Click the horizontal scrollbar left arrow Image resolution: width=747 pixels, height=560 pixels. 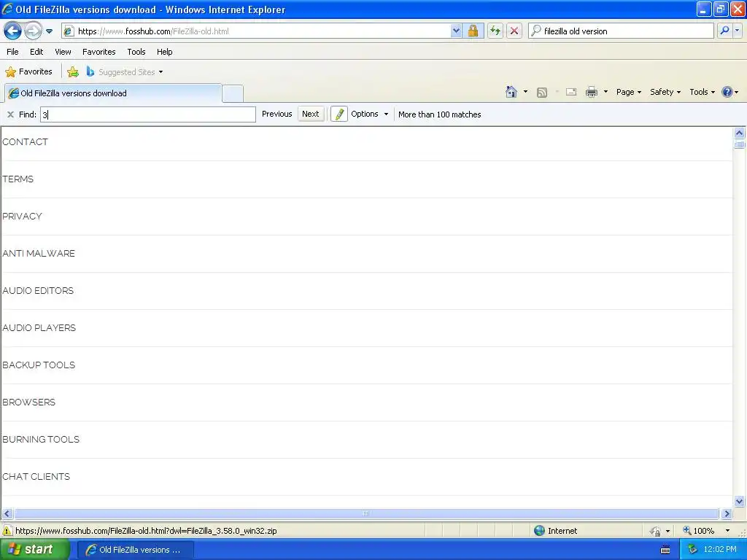click(7, 514)
